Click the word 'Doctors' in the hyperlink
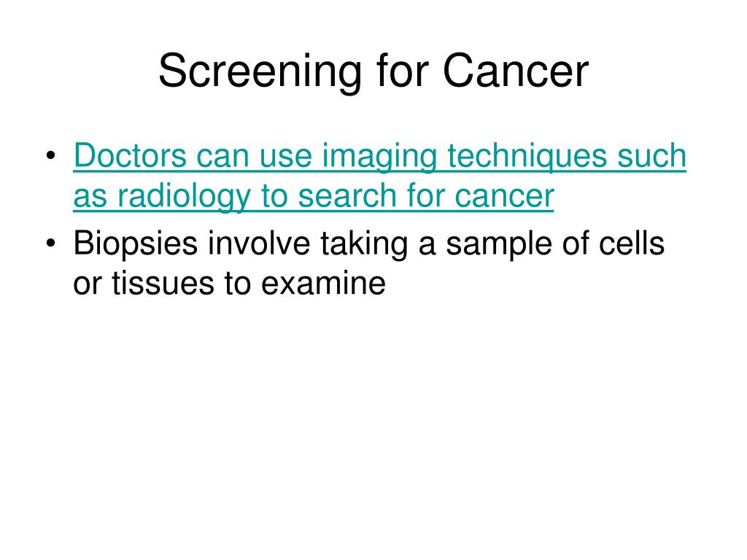This screenshot has height=560, width=747. 130,155
